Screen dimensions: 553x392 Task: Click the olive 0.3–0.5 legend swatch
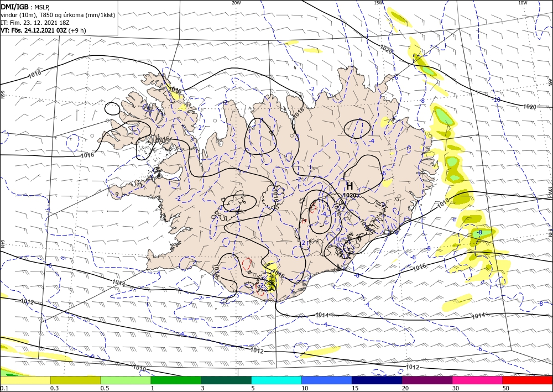coord(75,380)
